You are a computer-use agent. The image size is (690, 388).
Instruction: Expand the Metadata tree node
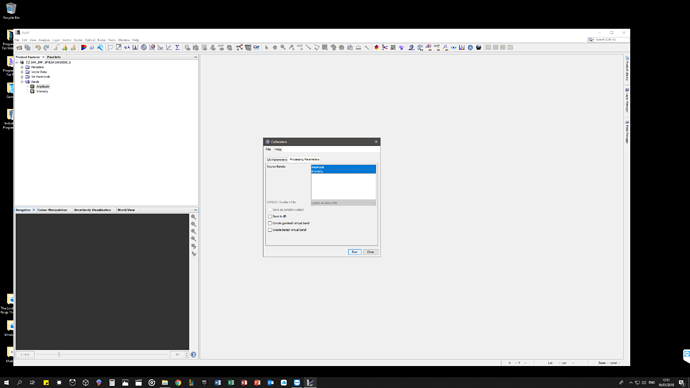[22, 67]
